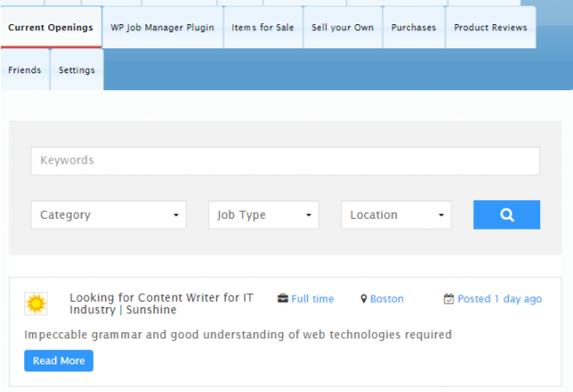Viewport: 573px width, 392px height.
Task: Open the WP Job Manager Plugin tab
Action: 162,28
